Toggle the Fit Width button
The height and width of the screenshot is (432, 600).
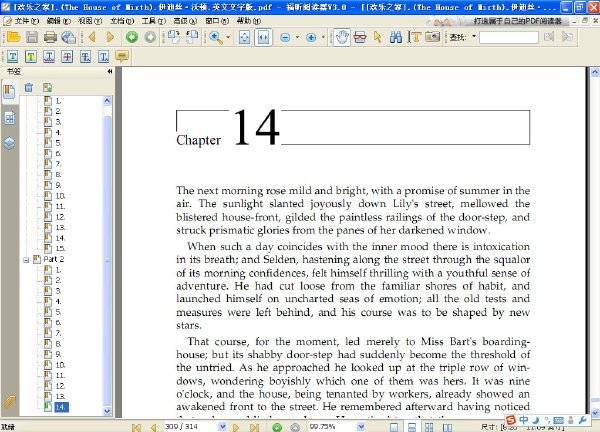pyautogui.click(x=263, y=37)
